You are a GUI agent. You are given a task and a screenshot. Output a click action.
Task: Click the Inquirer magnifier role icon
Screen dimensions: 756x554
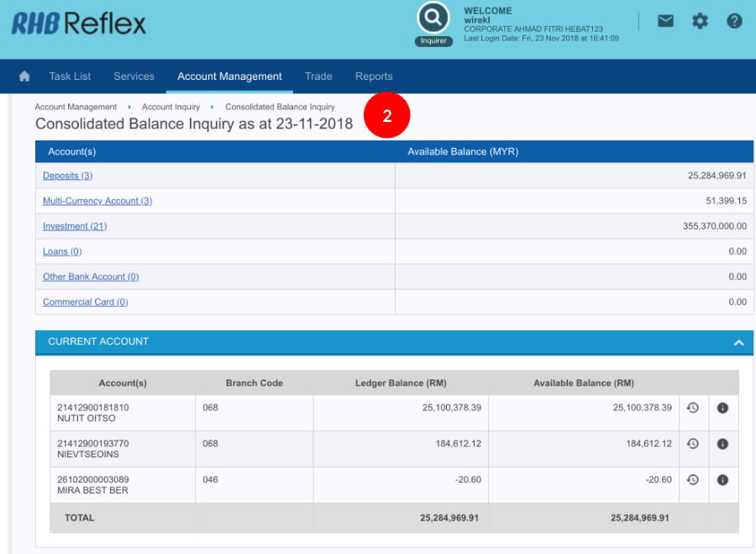point(433,18)
